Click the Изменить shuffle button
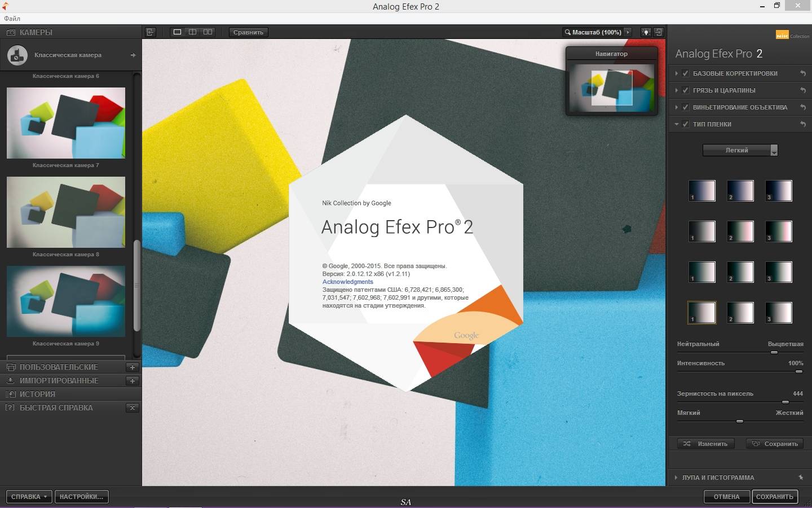This screenshot has height=508, width=812. [706, 444]
